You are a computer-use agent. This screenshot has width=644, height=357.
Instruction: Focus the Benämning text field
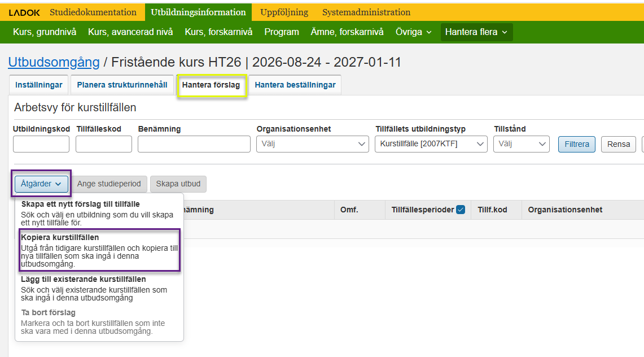click(194, 144)
